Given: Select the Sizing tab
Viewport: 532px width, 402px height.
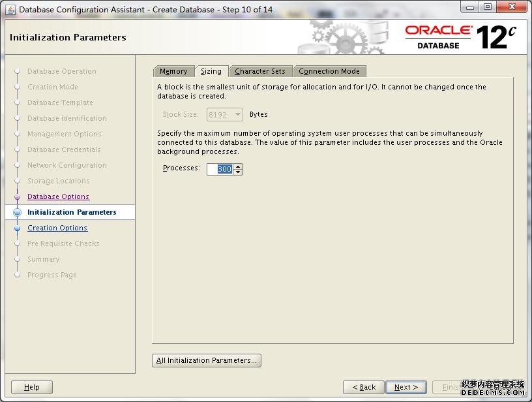Looking at the screenshot, I should (211, 71).
